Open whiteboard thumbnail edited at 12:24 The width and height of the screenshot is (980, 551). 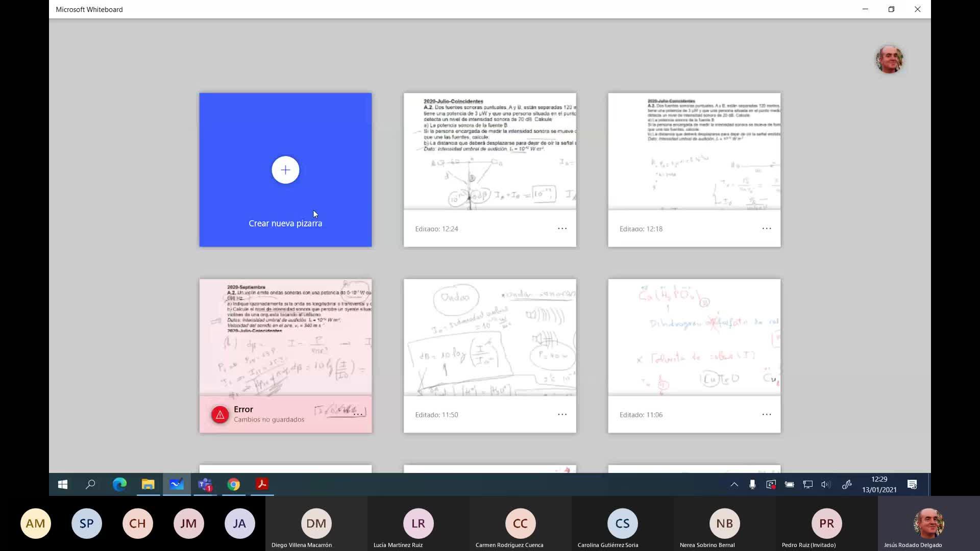[489, 151]
